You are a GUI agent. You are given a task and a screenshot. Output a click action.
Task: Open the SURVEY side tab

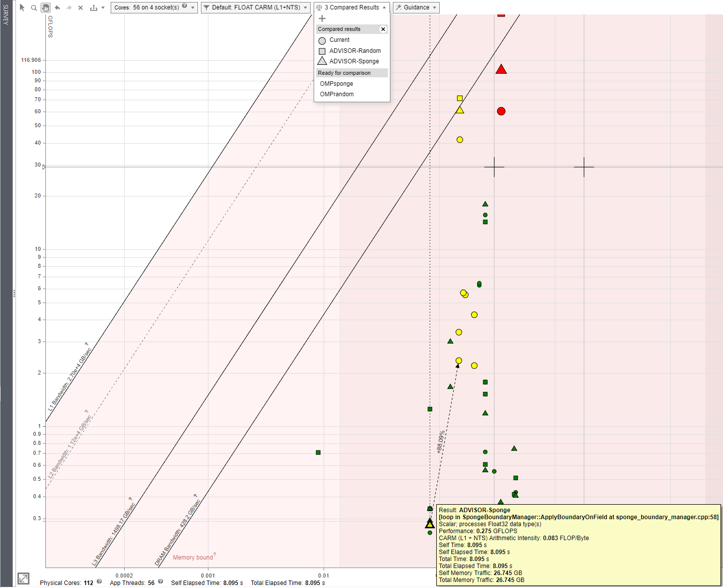point(6,15)
